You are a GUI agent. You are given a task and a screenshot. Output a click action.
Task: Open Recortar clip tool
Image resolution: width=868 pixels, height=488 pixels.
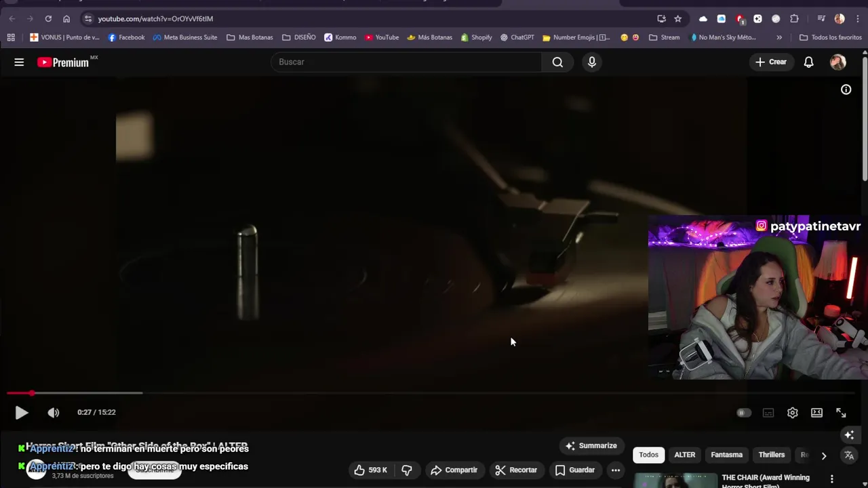point(516,470)
